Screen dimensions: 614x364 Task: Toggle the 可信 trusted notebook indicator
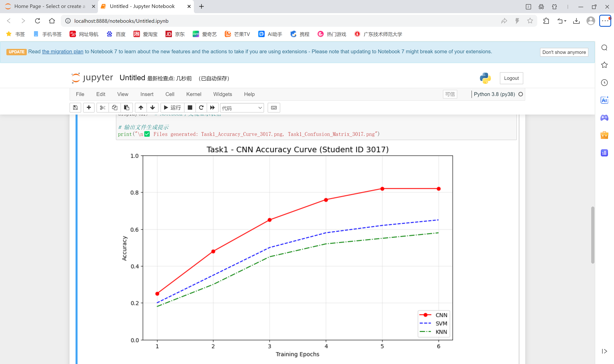coord(450,94)
